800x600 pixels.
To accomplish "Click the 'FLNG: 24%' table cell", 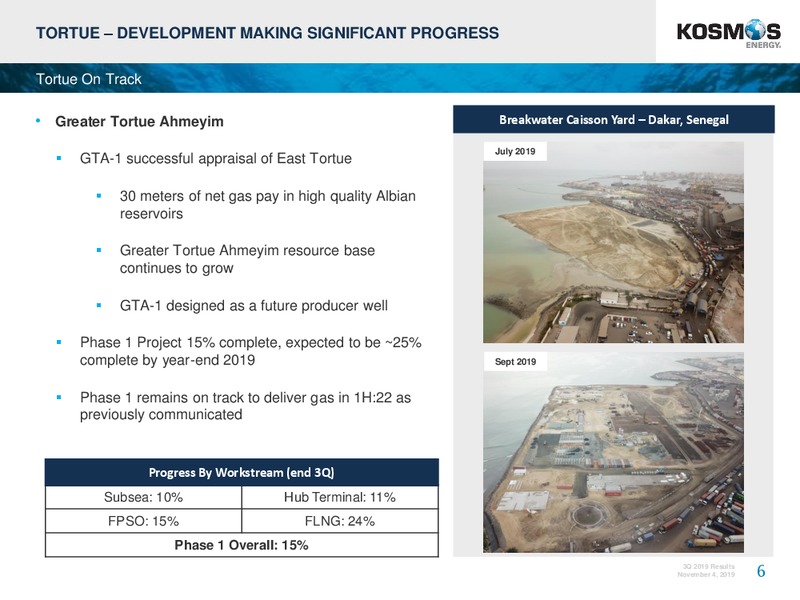I will point(340,521).
